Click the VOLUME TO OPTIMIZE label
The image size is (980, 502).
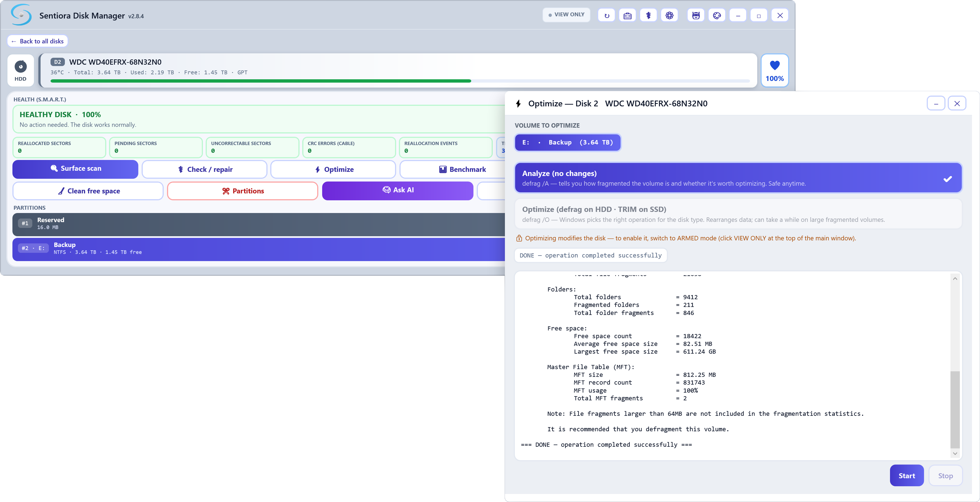coord(547,126)
